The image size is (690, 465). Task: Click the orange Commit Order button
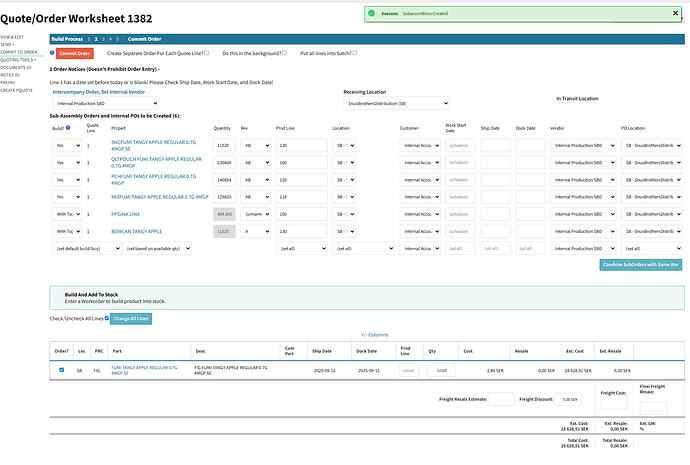[x=75, y=52]
